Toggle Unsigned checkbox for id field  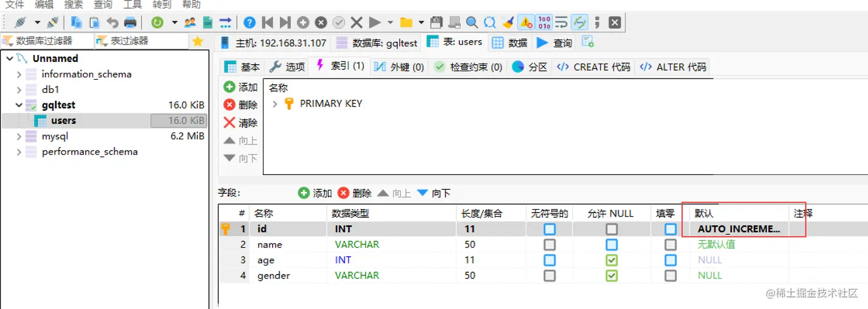pos(550,229)
